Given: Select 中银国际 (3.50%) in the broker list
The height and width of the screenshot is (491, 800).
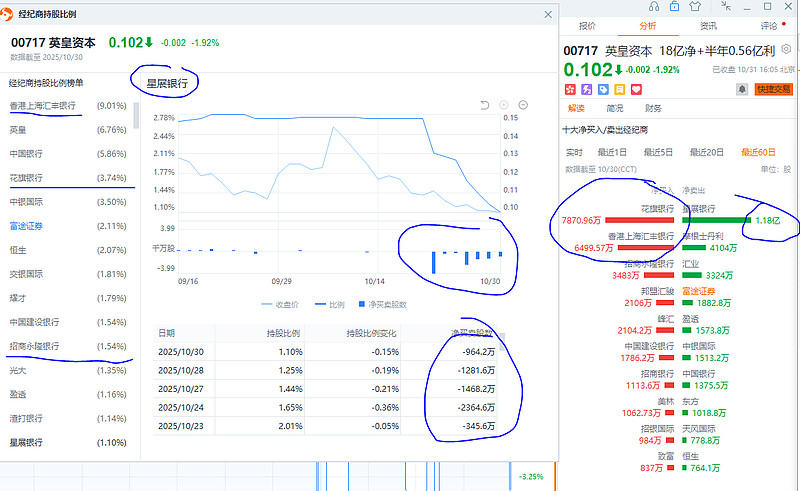Looking at the screenshot, I should click(x=68, y=202).
